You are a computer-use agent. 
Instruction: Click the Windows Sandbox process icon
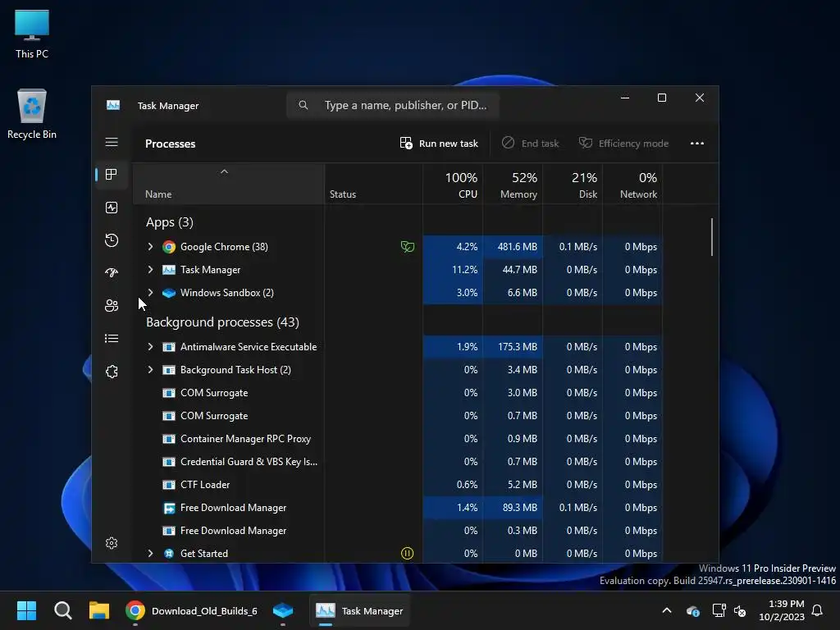coord(169,293)
